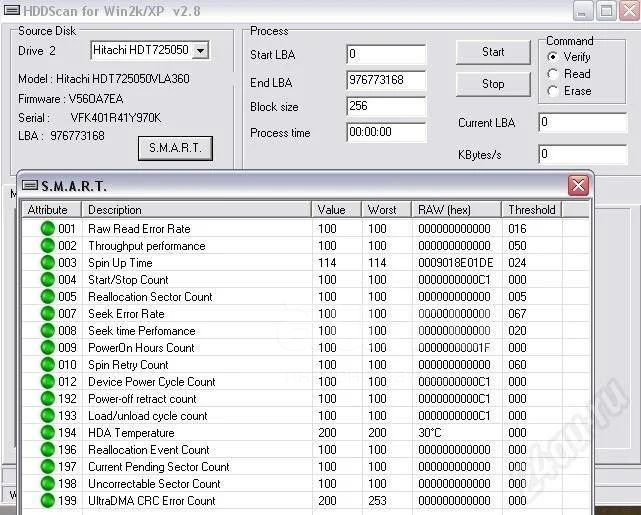Click the Current LBA field
Screen dimensions: 641x515
click(x=583, y=122)
